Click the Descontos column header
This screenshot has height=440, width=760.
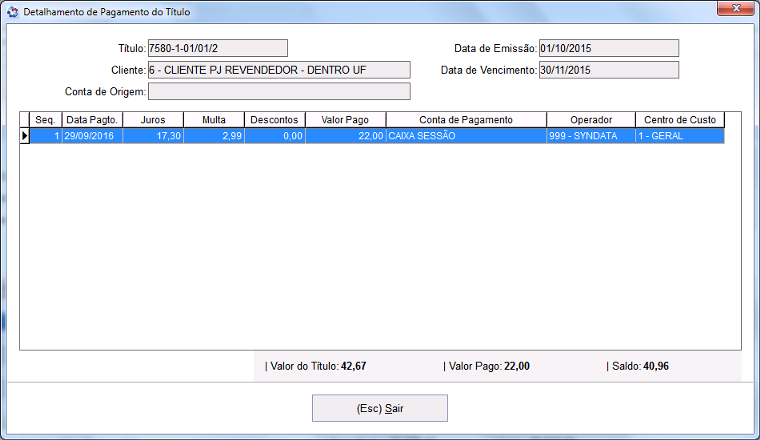(275, 120)
